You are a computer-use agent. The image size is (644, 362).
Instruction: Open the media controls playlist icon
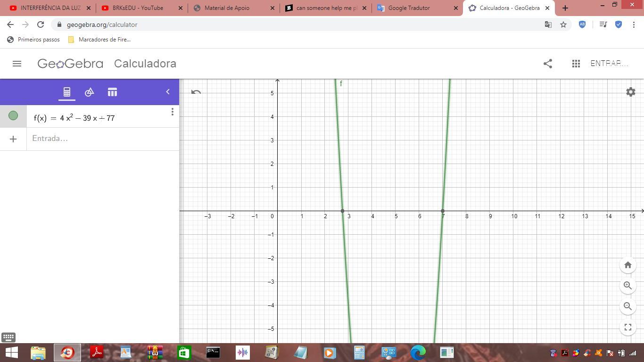(603, 25)
